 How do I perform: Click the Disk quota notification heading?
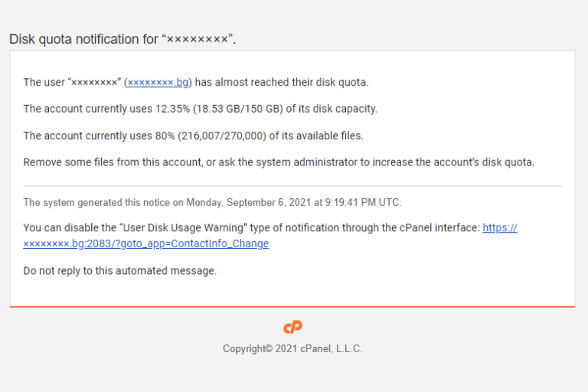[x=122, y=39]
